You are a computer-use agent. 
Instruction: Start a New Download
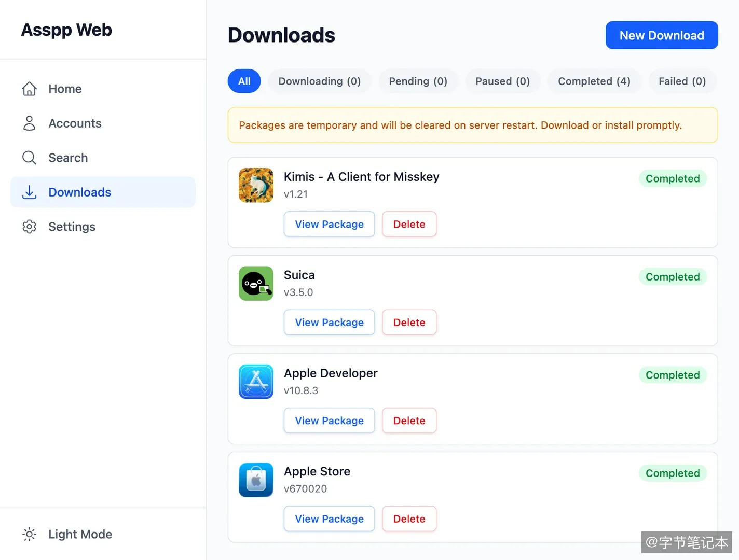[662, 35]
